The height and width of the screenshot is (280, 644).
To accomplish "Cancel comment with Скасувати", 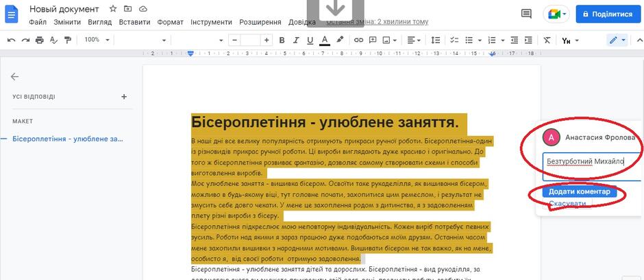I will click(x=567, y=204).
